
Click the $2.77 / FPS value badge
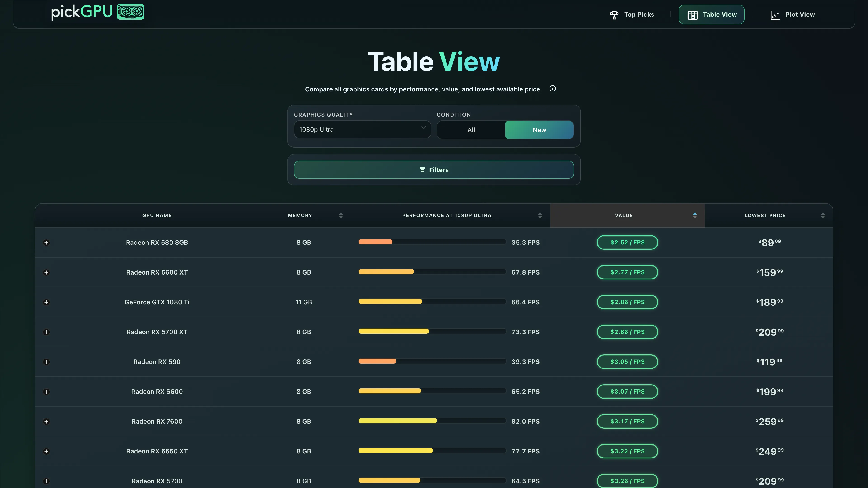[x=627, y=272]
